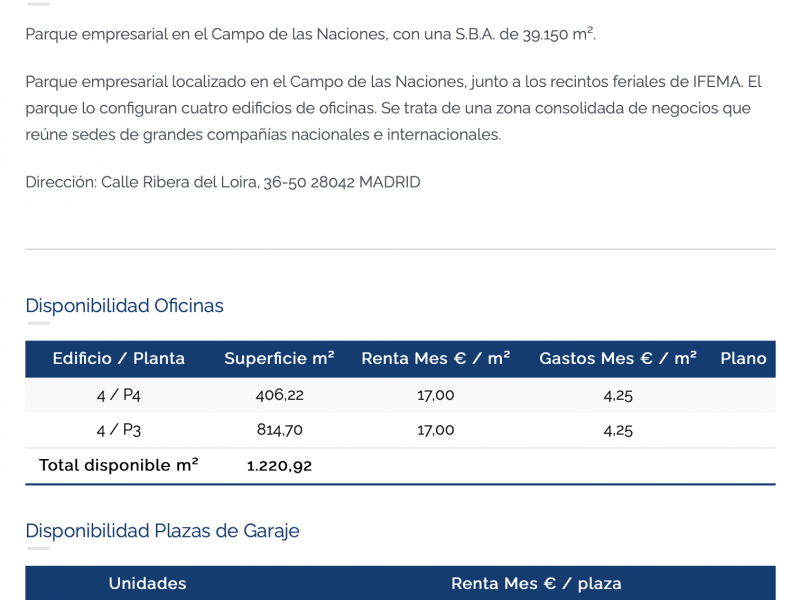Image resolution: width=800 pixels, height=600 pixels.
Task: Click the paragraph mentioning IFEMA
Action: (393, 108)
